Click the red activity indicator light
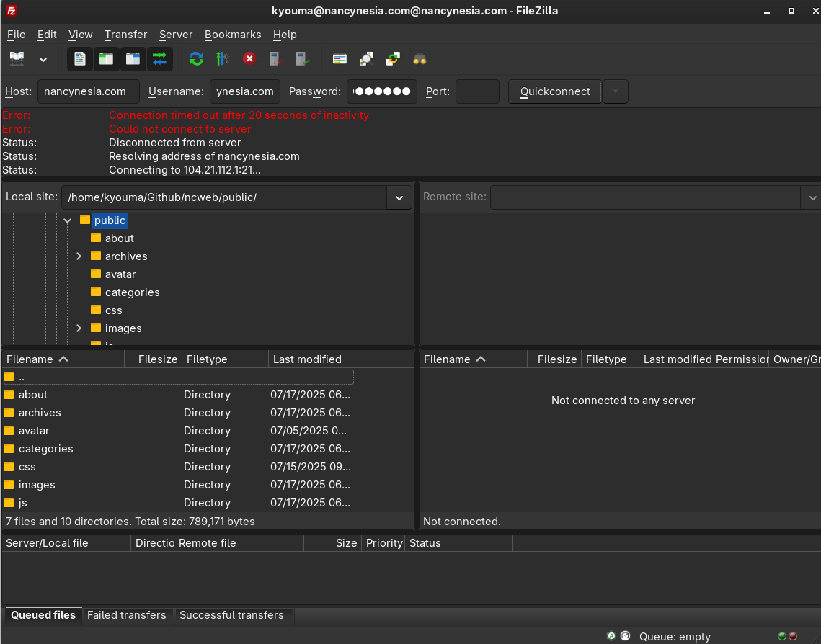 coord(793,637)
